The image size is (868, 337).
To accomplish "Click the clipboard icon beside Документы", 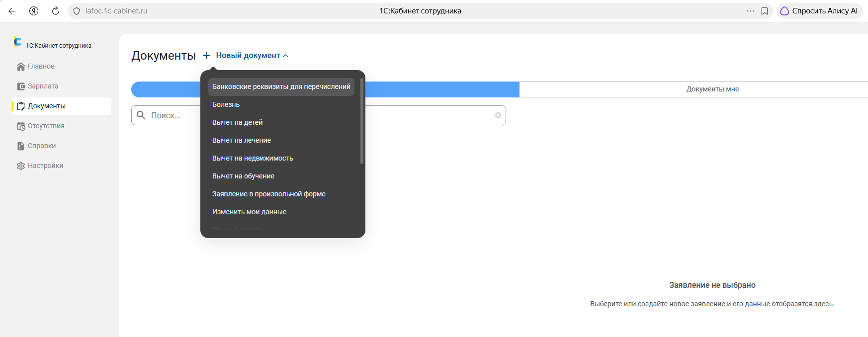I will coord(21,106).
